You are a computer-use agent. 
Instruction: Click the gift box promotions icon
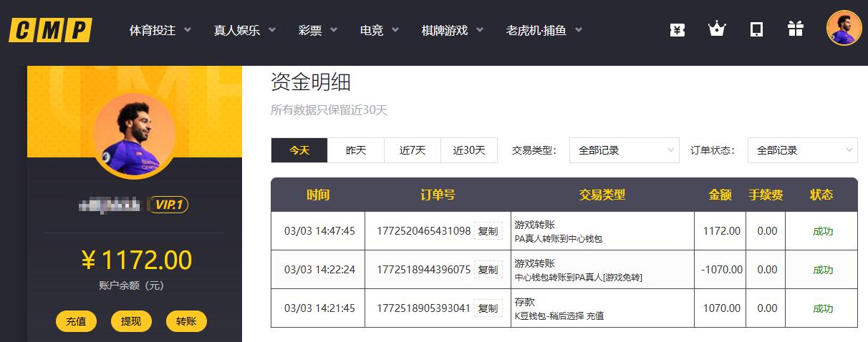(x=795, y=29)
